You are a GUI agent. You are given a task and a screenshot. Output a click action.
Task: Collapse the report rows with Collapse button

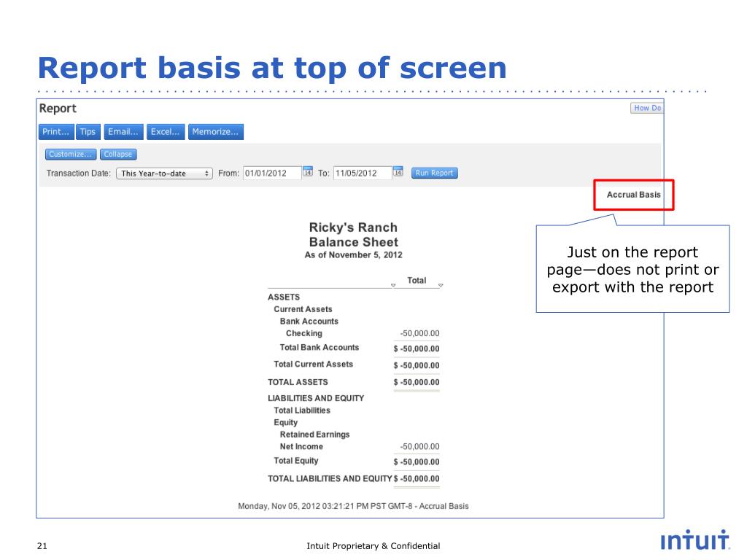point(118,155)
